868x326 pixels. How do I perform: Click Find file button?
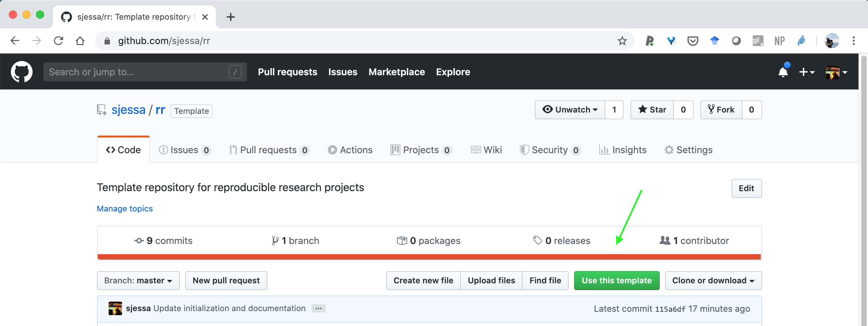coord(545,281)
